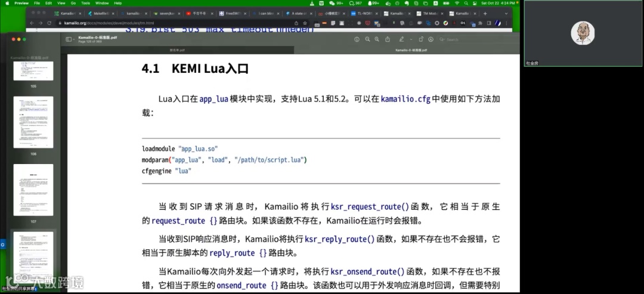Select page 107 thumbnail in sidebar
The width and height of the screenshot is (644, 294).
tap(33, 190)
